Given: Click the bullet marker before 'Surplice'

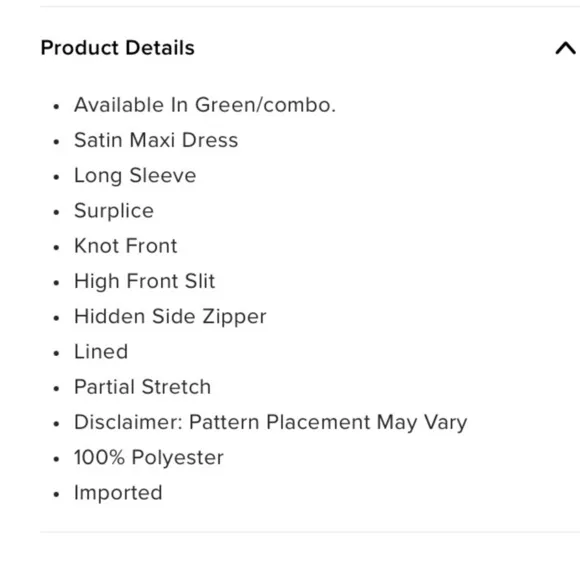Looking at the screenshot, I should point(56,213).
